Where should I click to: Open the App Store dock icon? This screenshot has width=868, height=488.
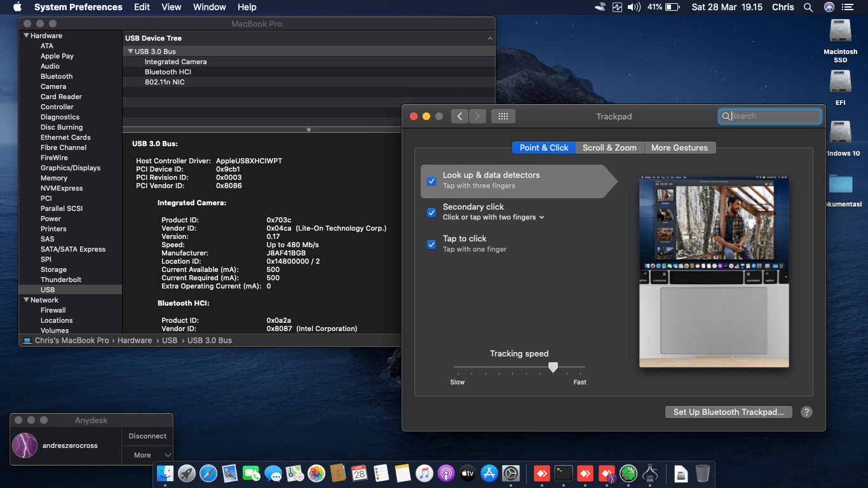pos(489,473)
